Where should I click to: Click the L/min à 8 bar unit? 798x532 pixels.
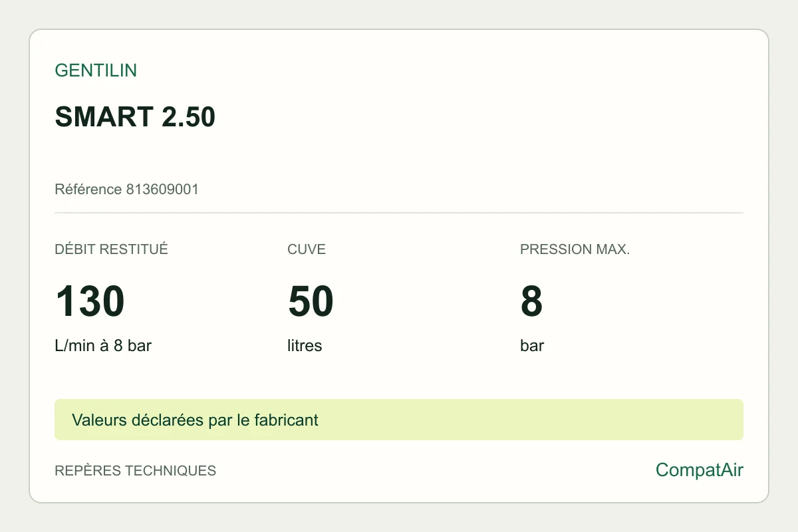point(103,346)
